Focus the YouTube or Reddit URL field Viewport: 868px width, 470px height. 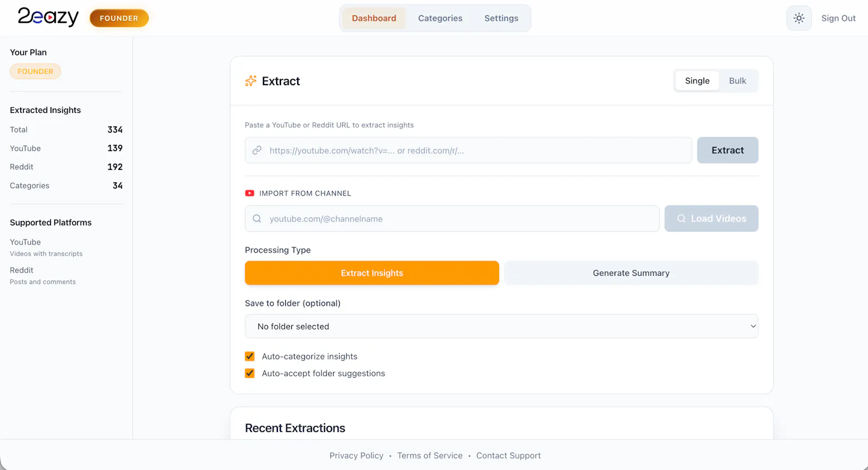(x=468, y=150)
